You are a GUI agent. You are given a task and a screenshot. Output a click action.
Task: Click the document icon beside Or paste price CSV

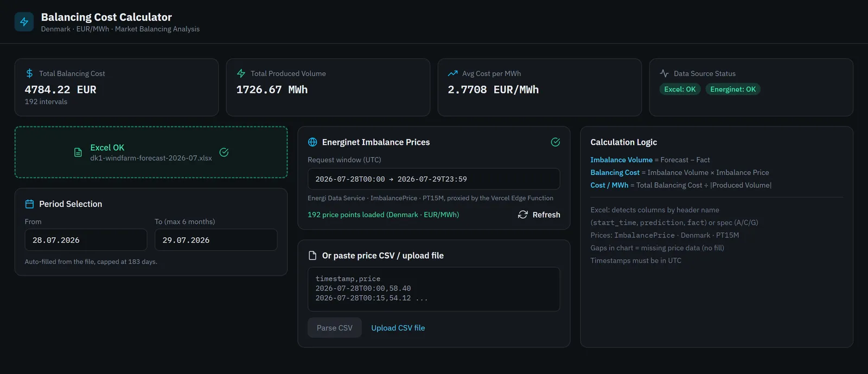pos(312,256)
